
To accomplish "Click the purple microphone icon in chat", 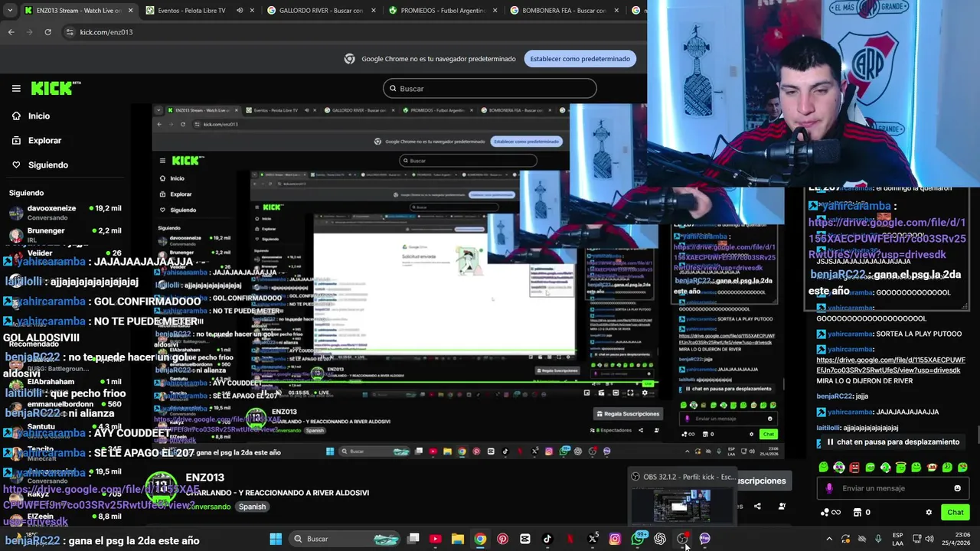I will [x=830, y=488].
